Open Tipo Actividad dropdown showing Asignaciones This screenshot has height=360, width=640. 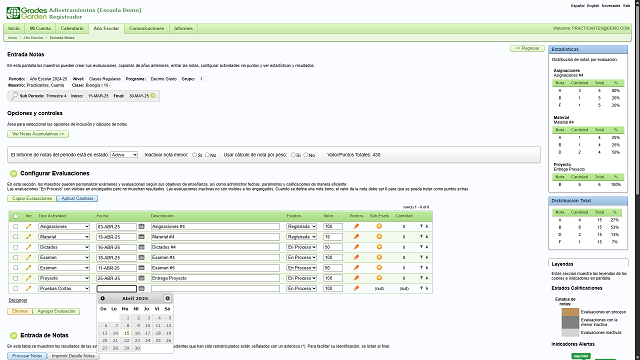pos(64,227)
